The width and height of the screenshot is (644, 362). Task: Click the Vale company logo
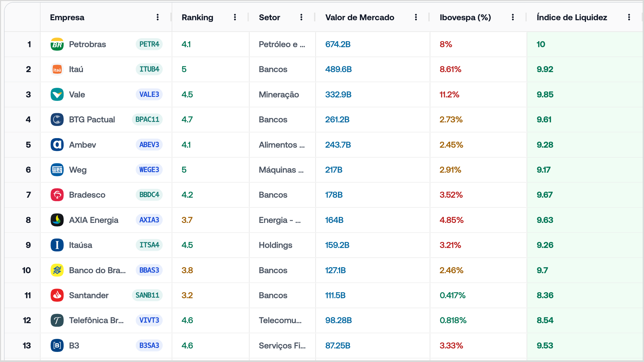coord(57,95)
